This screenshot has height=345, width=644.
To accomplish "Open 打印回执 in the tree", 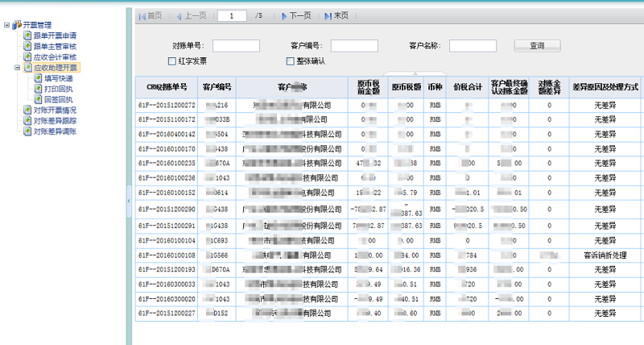I will [x=58, y=89].
